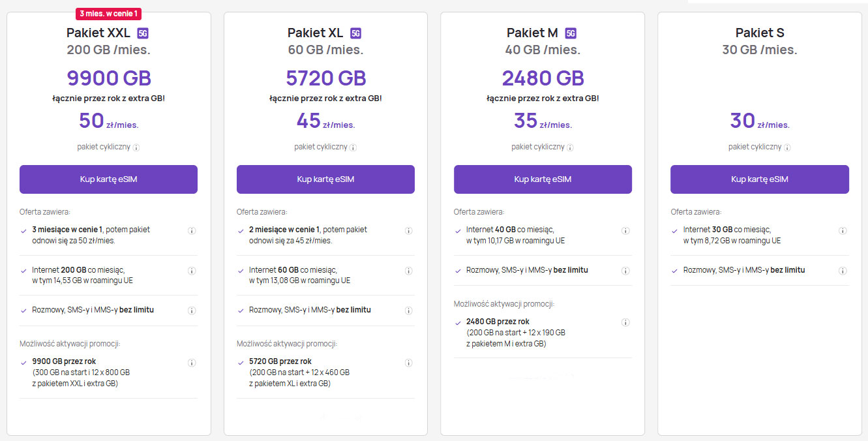The height and width of the screenshot is (441, 868).
Task: Buy eSIM card for Pakiet M
Action: (543, 179)
